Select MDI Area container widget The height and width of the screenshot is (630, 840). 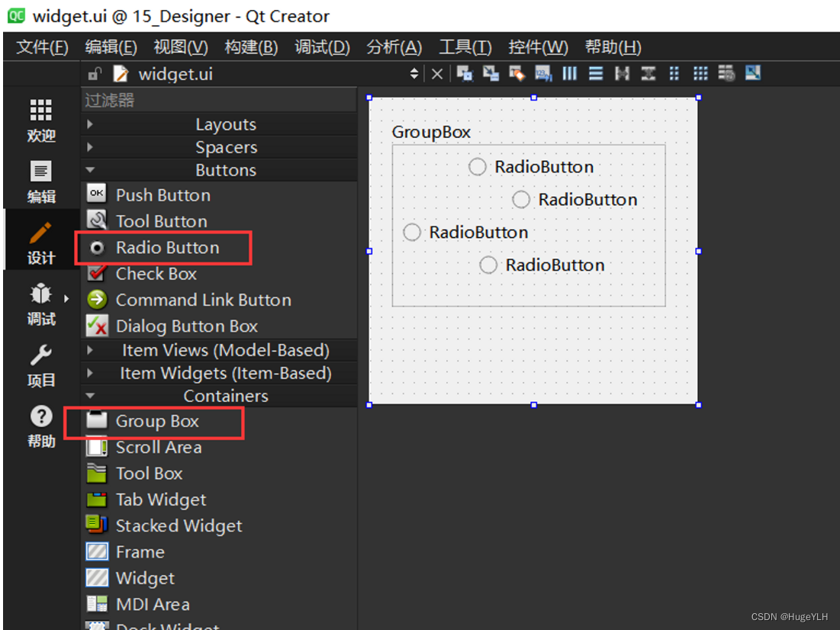(218, 605)
